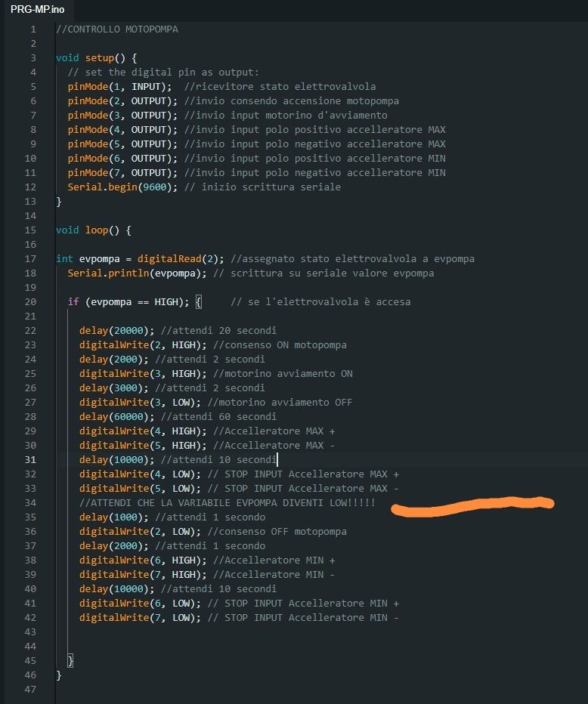The width and height of the screenshot is (588, 704).
Task: Click line number 31 in gutter
Action: [30, 460]
